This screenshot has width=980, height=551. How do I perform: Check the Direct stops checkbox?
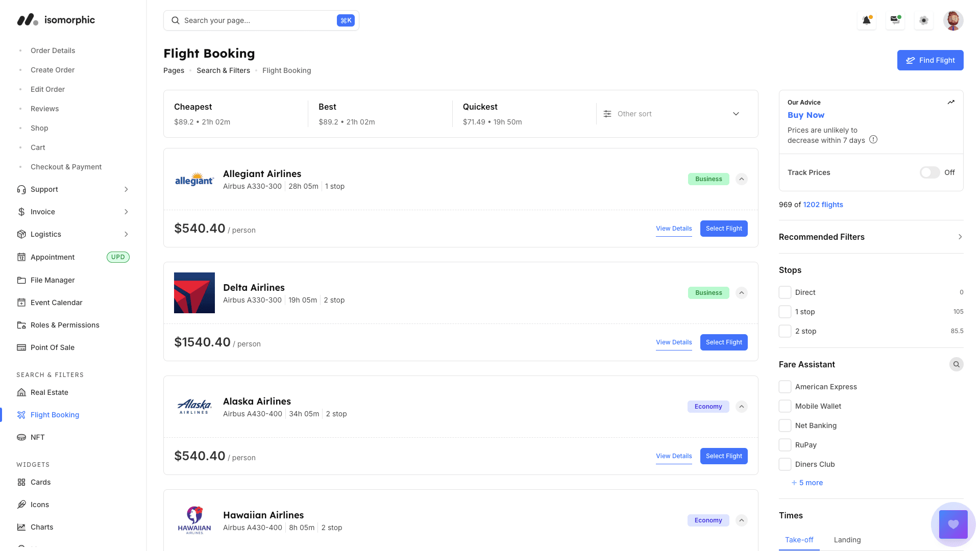coord(785,292)
